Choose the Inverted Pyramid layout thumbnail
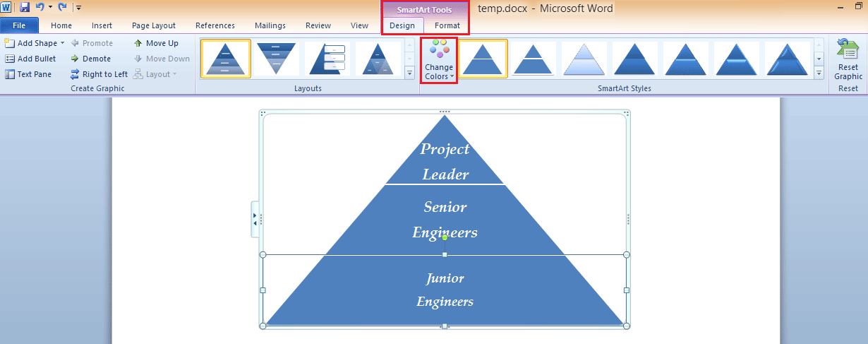The width and height of the screenshot is (868, 344). [x=277, y=58]
